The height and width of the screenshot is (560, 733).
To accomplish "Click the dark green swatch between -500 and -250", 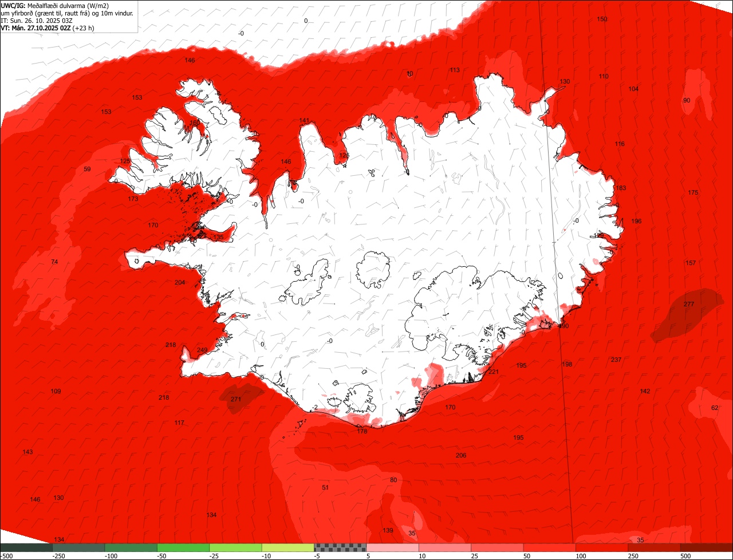I will (26, 548).
